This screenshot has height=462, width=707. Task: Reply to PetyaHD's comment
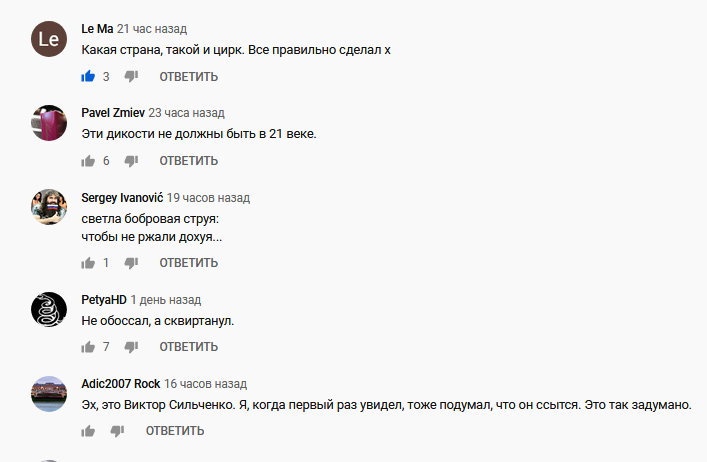point(188,347)
